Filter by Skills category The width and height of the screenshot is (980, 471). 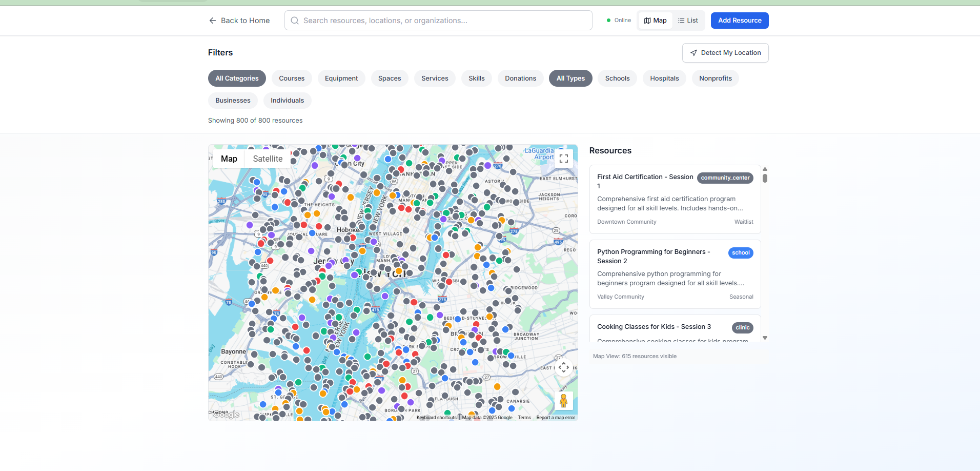(477, 78)
